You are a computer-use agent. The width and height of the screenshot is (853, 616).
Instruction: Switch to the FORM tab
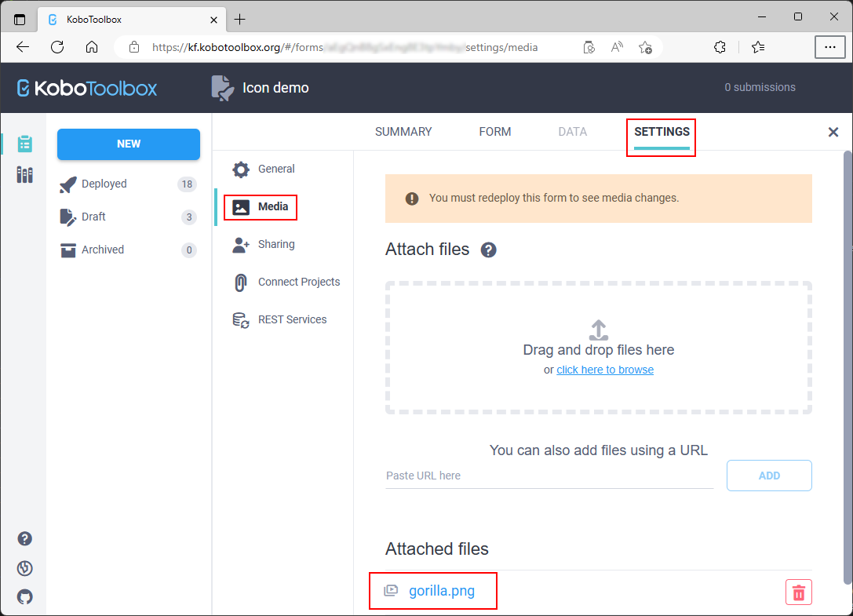pos(495,132)
